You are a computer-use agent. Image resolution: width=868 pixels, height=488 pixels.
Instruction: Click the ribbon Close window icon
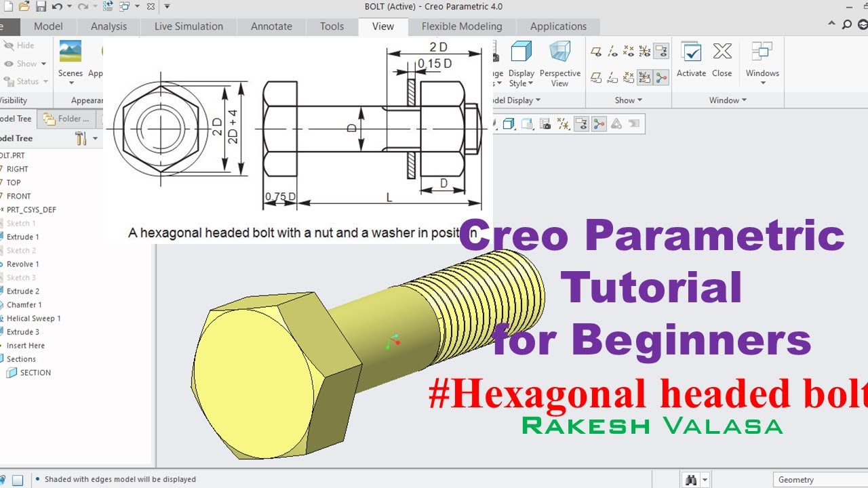(722, 52)
